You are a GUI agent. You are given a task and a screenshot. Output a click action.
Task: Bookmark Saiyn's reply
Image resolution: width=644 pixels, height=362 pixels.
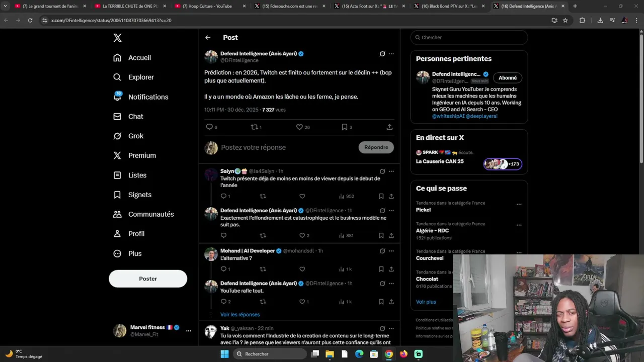(x=381, y=197)
